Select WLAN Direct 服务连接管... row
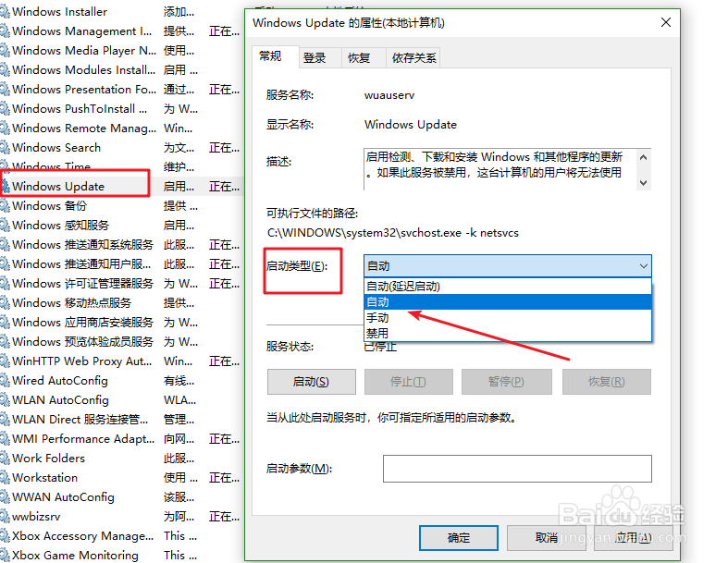Image resolution: width=728 pixels, height=563 pixels. (x=120, y=420)
